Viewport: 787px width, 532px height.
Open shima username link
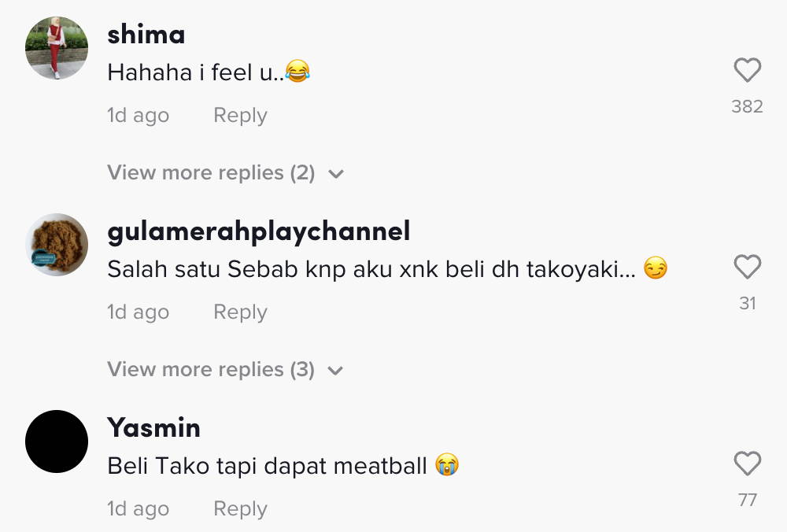[146, 35]
